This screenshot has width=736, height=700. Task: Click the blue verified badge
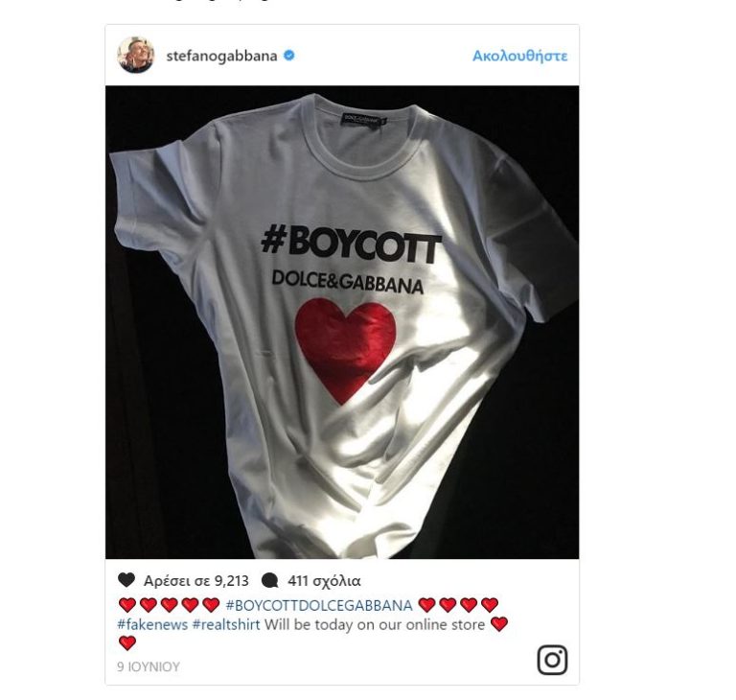[x=289, y=56]
